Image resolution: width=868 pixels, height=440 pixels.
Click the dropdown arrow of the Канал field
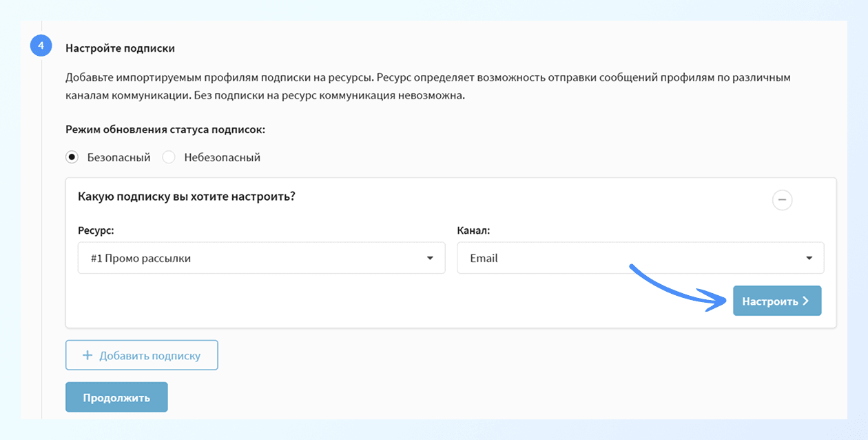(x=810, y=257)
